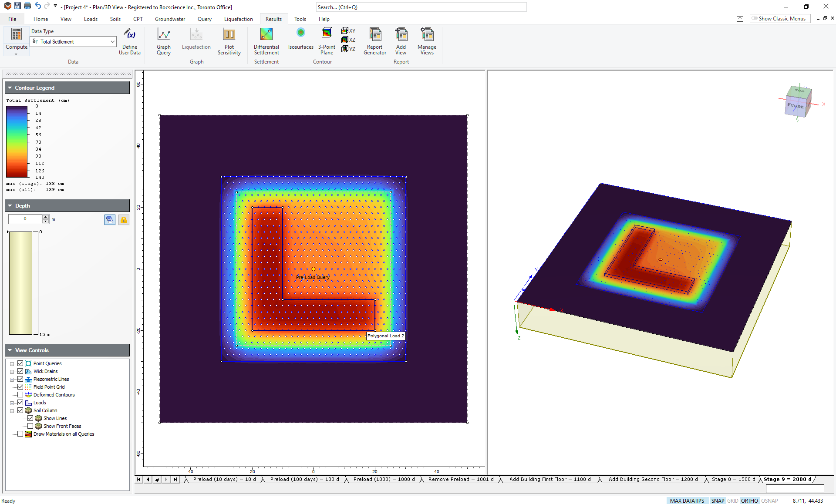Toggle the Deformed Contours checkbox

click(x=20, y=395)
